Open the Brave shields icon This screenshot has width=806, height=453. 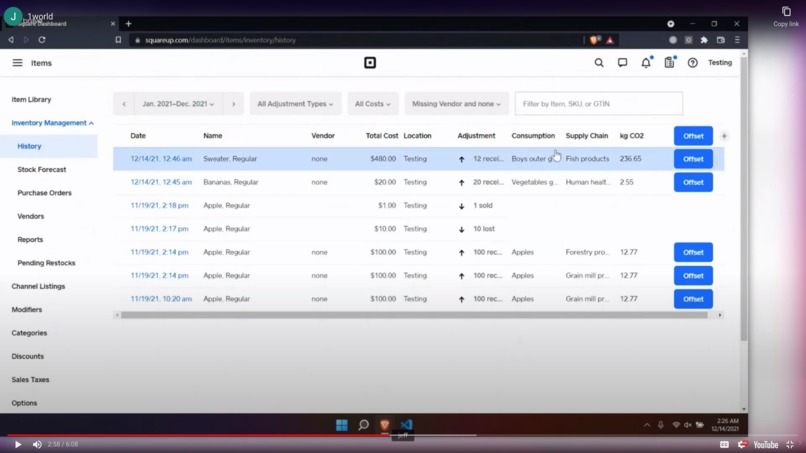tap(595, 40)
